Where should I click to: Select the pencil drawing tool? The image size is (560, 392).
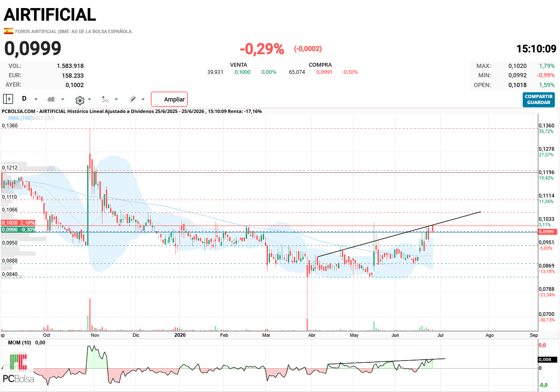pos(133,99)
